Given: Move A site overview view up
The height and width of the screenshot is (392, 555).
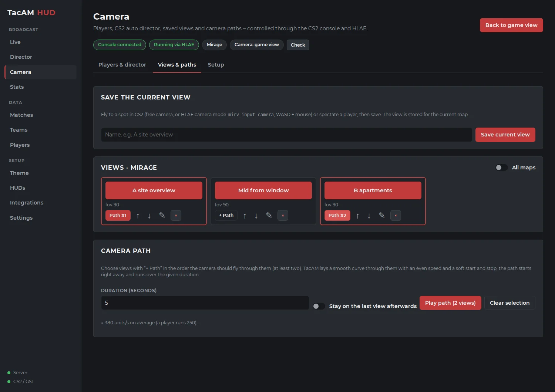Looking at the screenshot, I should pos(138,216).
